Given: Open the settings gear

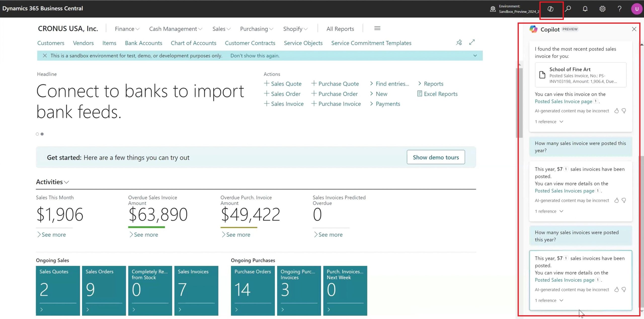Looking at the screenshot, I should tap(602, 9).
